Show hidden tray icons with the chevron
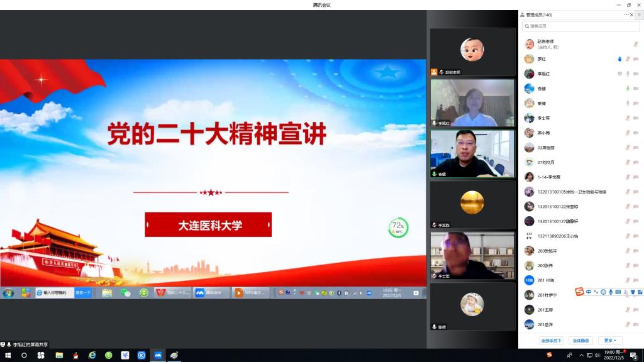Image resolution: width=644 pixels, height=362 pixels. 581,356
